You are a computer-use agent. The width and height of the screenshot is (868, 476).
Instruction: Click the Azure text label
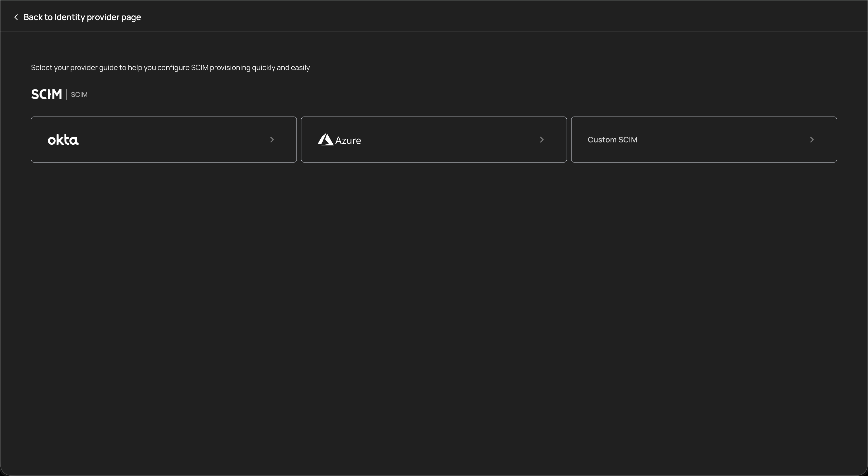(348, 141)
